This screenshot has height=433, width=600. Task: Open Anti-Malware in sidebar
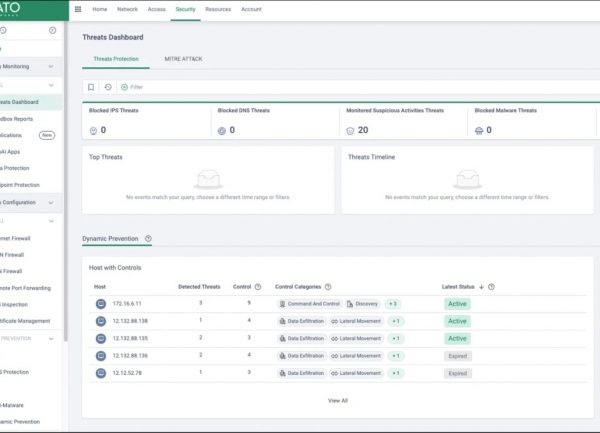pyautogui.click(x=12, y=405)
